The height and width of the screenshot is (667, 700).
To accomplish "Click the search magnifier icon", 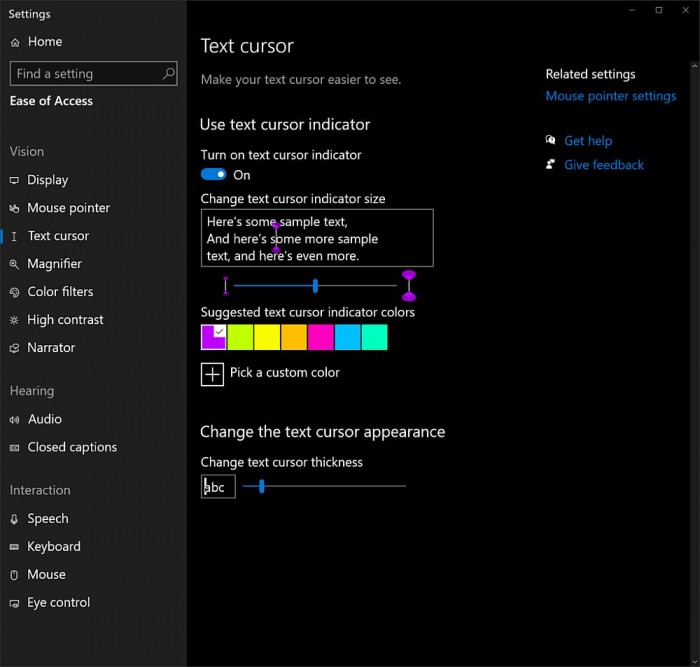I will coord(168,73).
